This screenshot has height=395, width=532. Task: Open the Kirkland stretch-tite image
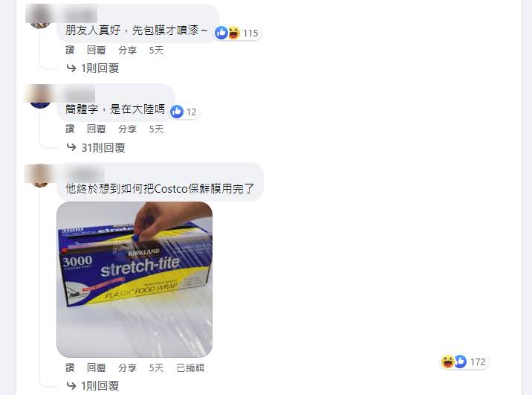(x=134, y=279)
